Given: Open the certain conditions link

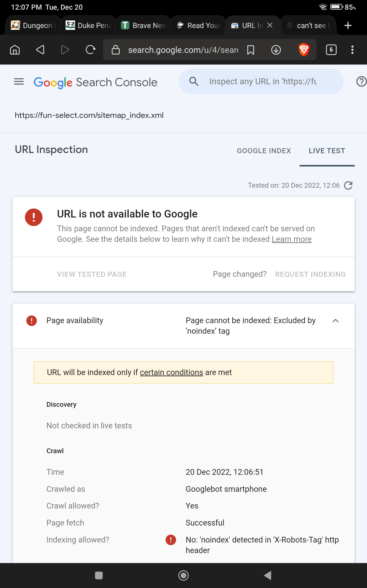Looking at the screenshot, I should [x=171, y=372].
